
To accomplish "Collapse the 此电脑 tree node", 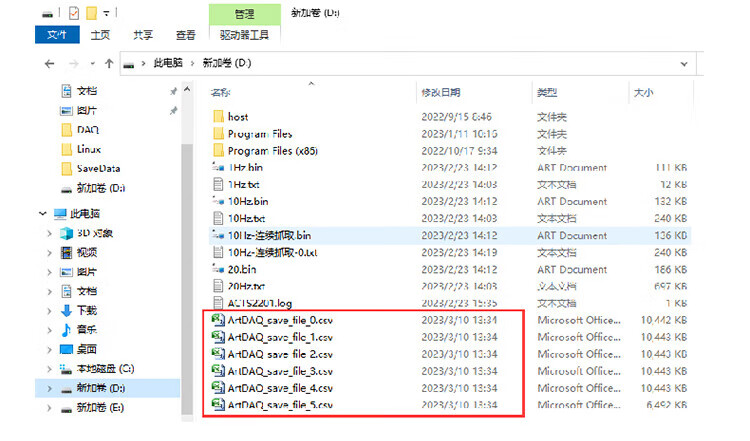I will (44, 214).
